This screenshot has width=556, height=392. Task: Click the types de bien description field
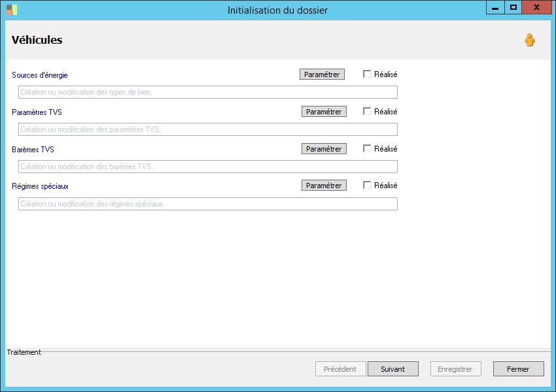tap(208, 92)
